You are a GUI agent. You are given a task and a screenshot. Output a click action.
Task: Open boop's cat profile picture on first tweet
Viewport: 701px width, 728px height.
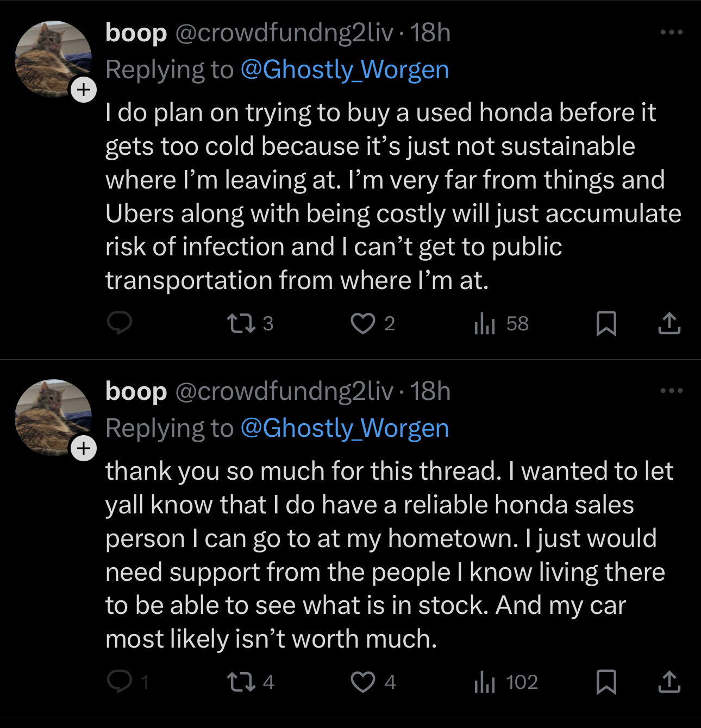[x=53, y=59]
